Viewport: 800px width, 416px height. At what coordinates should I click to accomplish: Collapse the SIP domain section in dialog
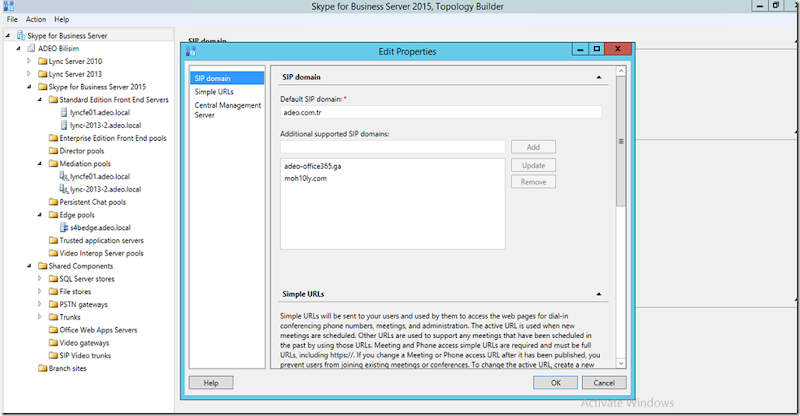click(x=598, y=78)
